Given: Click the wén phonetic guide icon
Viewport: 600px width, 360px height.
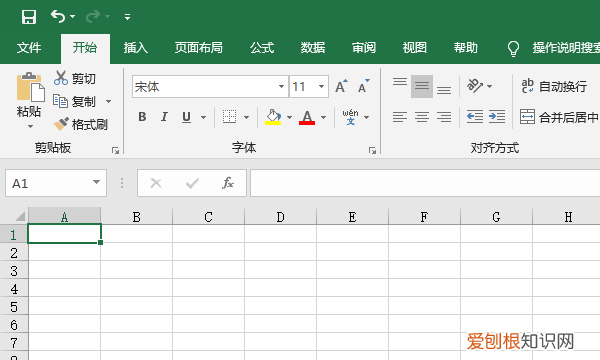Looking at the screenshot, I should tap(350, 117).
